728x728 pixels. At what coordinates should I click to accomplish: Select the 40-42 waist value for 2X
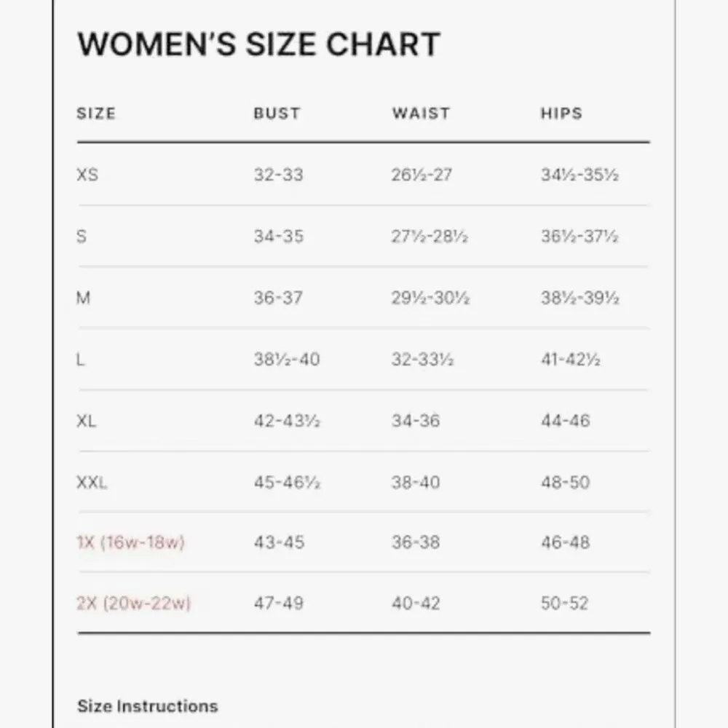(415, 603)
